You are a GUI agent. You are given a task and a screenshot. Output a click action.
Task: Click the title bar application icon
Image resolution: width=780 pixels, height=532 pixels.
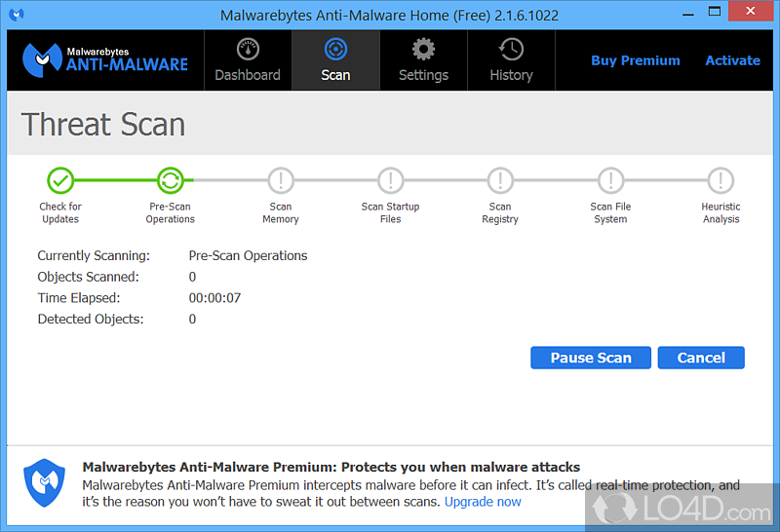click(x=17, y=15)
